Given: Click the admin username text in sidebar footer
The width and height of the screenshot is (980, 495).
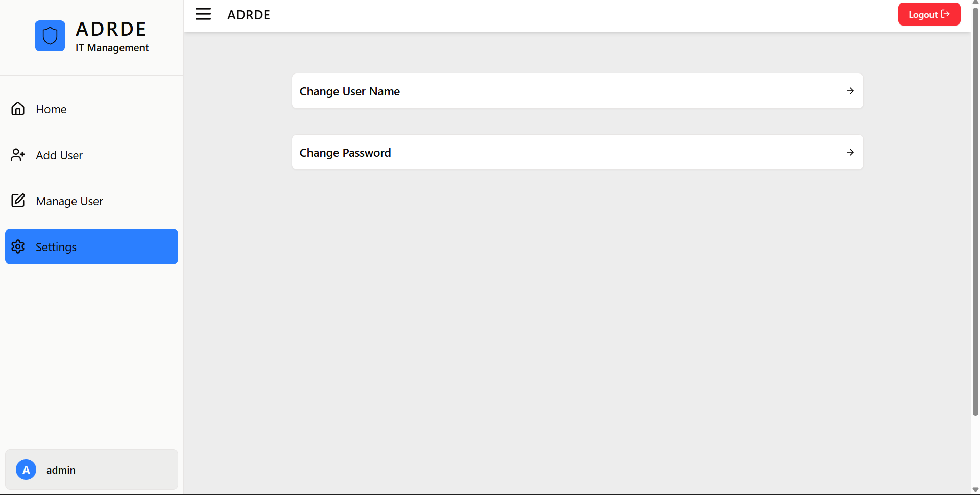Looking at the screenshot, I should 61,470.
